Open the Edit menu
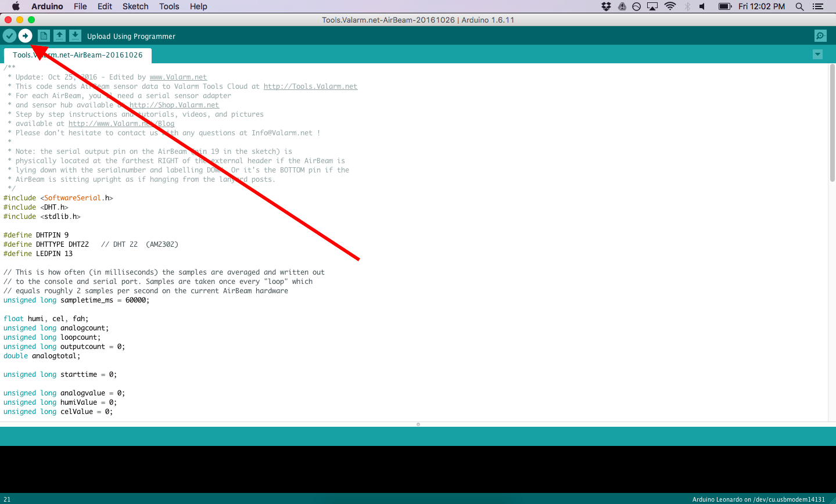This screenshot has height=504, width=836. click(105, 6)
